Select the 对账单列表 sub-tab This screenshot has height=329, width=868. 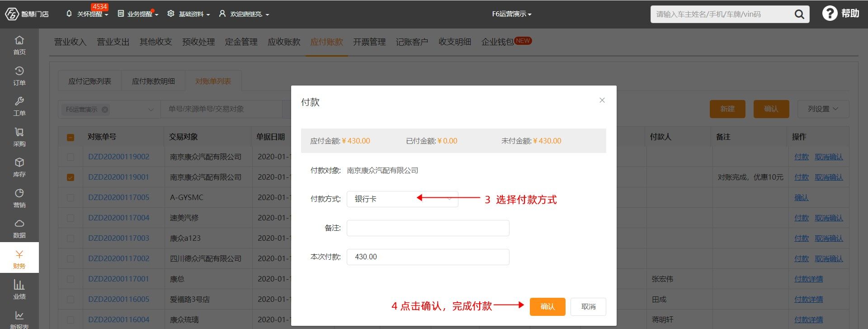tap(213, 81)
